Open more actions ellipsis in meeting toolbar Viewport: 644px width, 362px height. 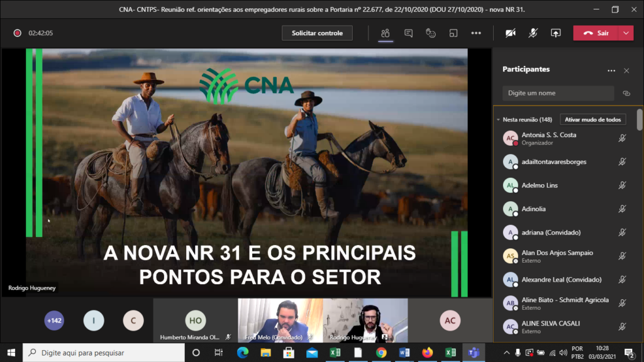tap(476, 33)
